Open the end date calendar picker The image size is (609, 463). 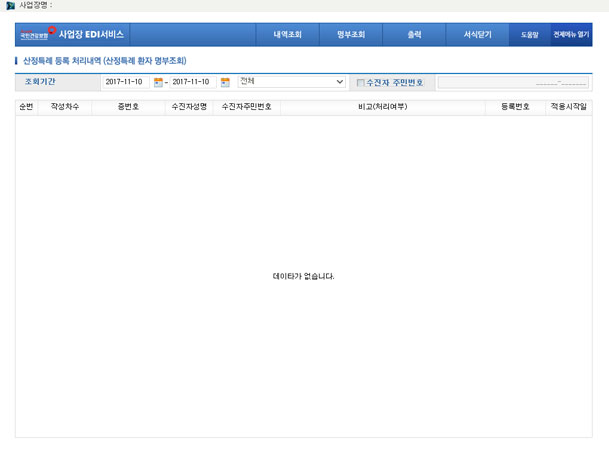pos(225,82)
